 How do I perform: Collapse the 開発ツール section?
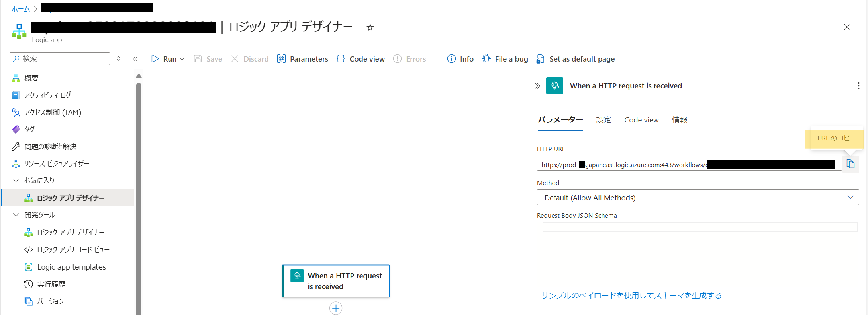point(16,215)
